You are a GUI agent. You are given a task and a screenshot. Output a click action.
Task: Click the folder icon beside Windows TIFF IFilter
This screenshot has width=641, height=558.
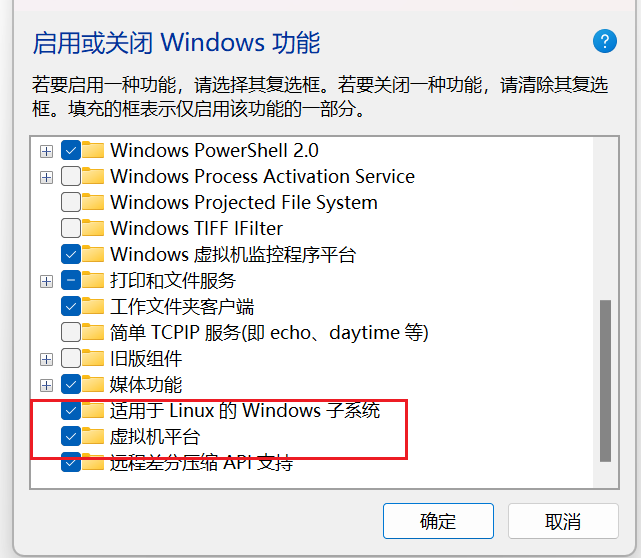(94, 228)
